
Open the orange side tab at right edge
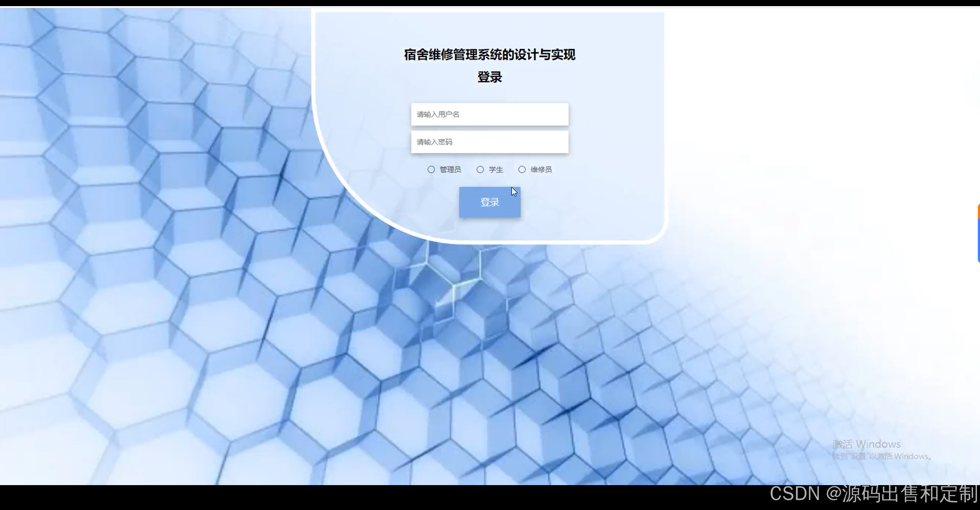(978, 211)
